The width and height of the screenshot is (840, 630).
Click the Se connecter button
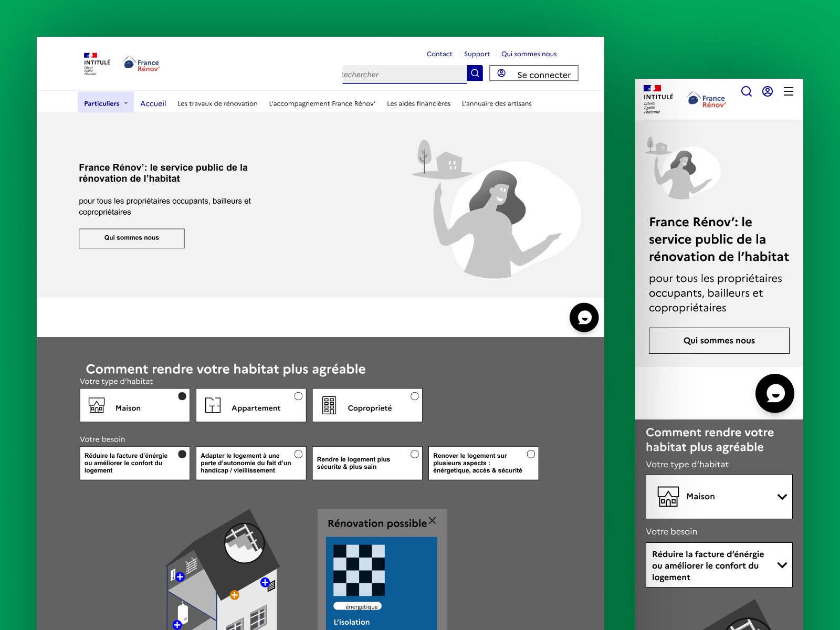tap(533, 73)
